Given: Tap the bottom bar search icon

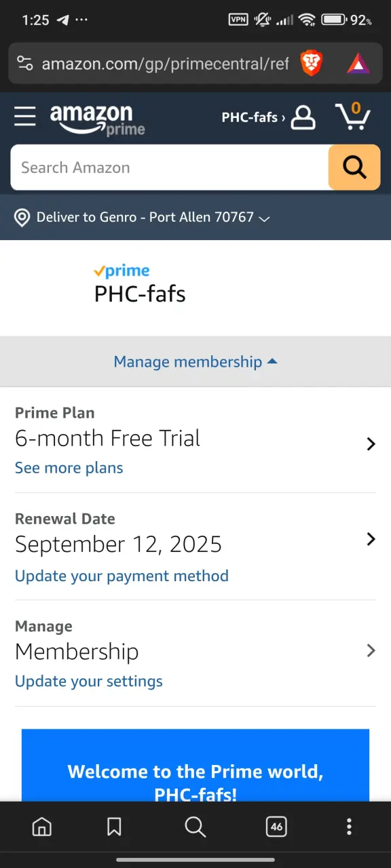Looking at the screenshot, I should coord(195,827).
